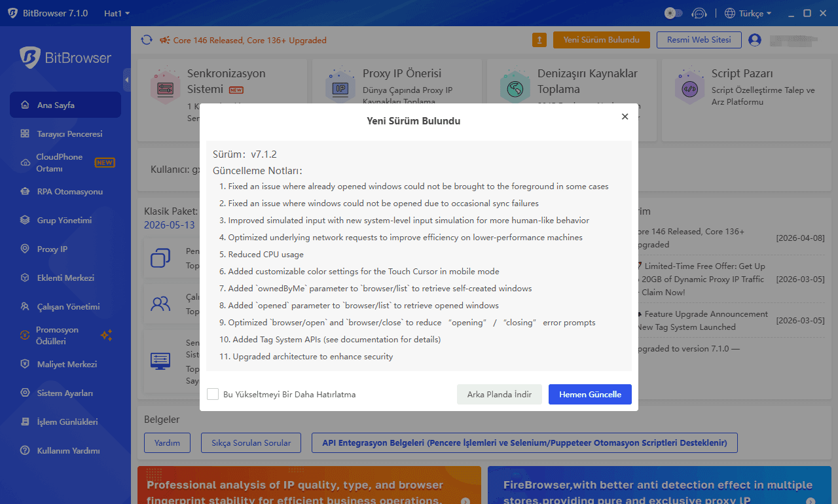Open the Türkçe language dropdown
Image resolution: width=838 pixels, height=504 pixels.
click(x=748, y=13)
